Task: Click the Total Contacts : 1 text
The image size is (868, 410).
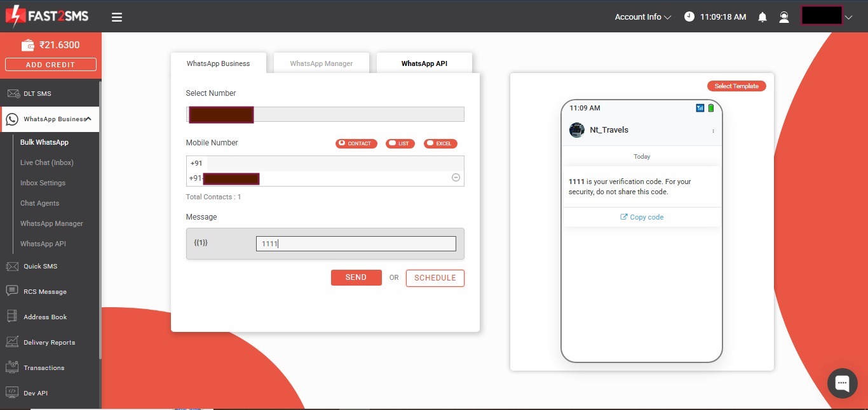Action: tap(214, 197)
